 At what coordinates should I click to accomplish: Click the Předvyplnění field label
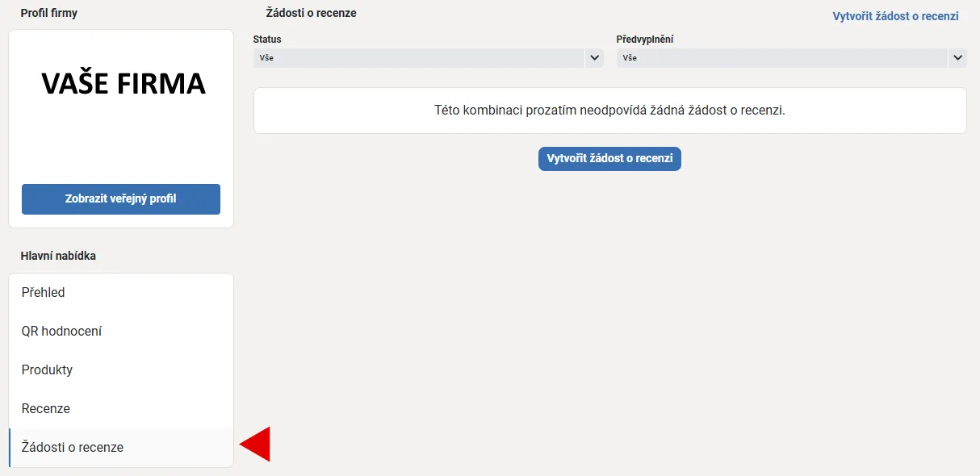coord(645,39)
